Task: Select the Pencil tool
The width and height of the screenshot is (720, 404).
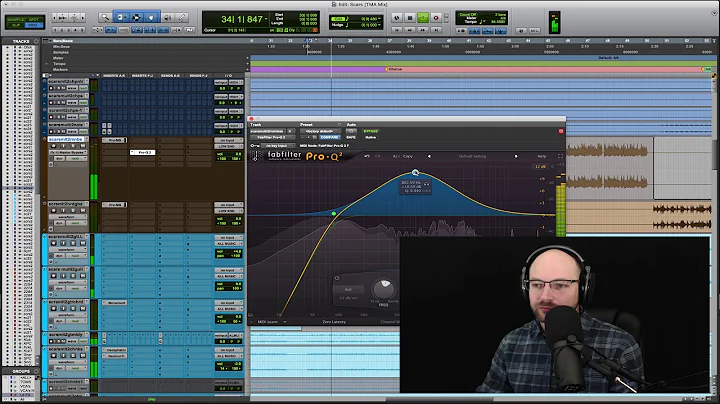Action: coord(182,17)
